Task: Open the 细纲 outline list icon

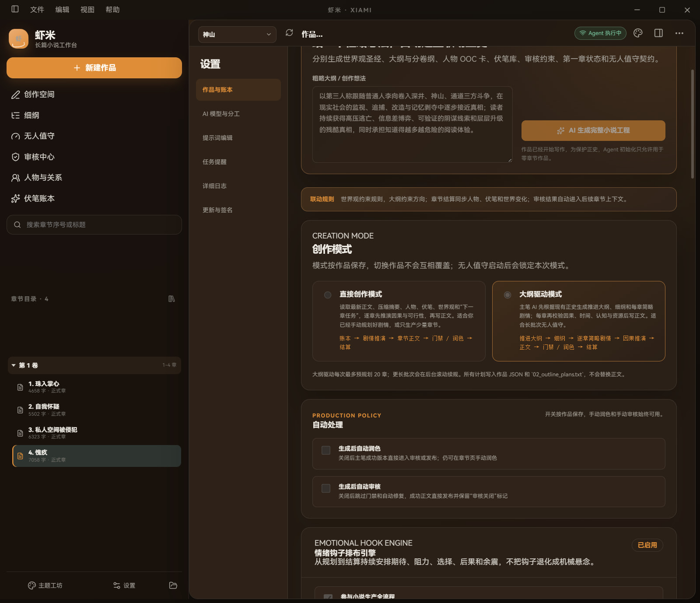Action: pos(16,115)
